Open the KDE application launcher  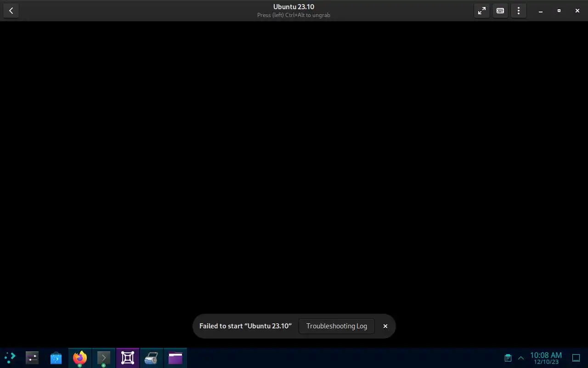click(10, 358)
